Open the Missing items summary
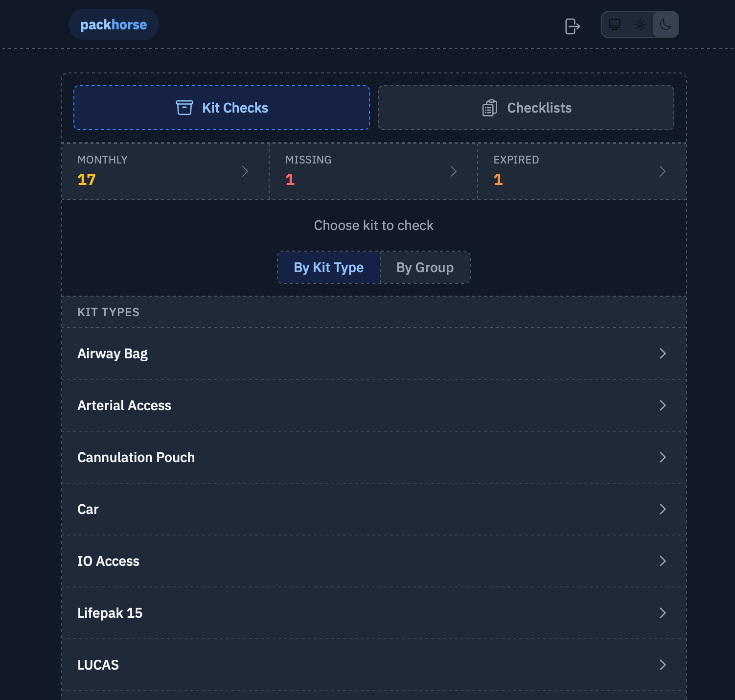This screenshot has height=700, width=735. tap(373, 171)
